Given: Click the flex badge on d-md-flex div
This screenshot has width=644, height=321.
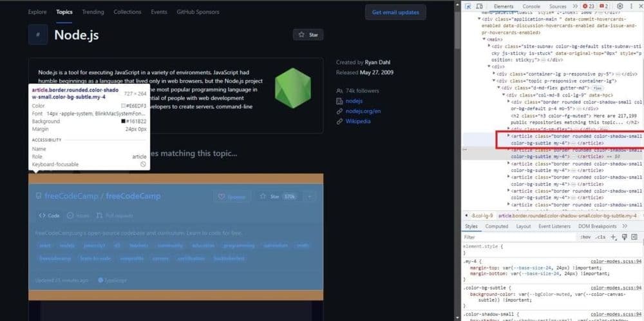Looking at the screenshot, I should click(597, 88).
